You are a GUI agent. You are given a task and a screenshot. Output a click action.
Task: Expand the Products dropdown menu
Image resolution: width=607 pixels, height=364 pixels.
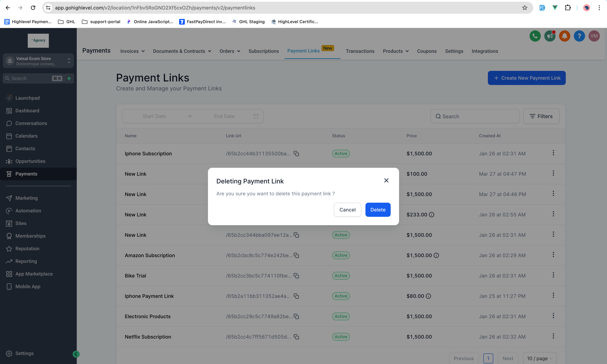click(395, 51)
